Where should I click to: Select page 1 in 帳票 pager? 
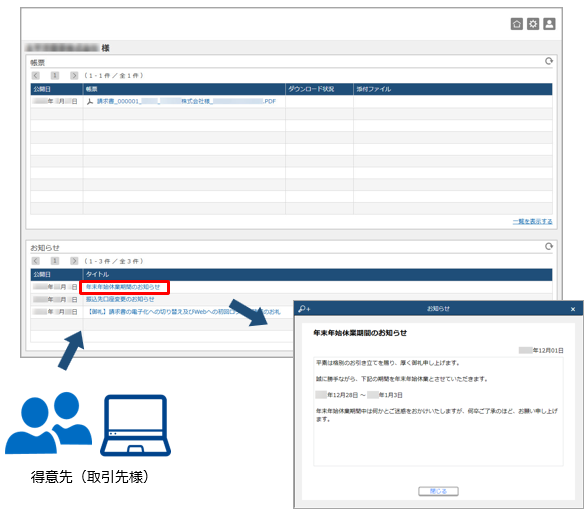click(x=55, y=75)
